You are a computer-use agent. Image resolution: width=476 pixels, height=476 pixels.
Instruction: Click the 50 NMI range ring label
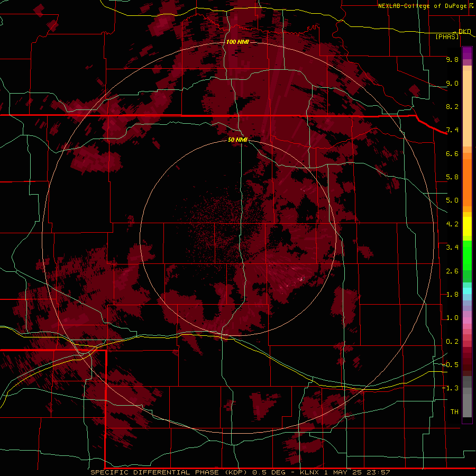(237, 140)
